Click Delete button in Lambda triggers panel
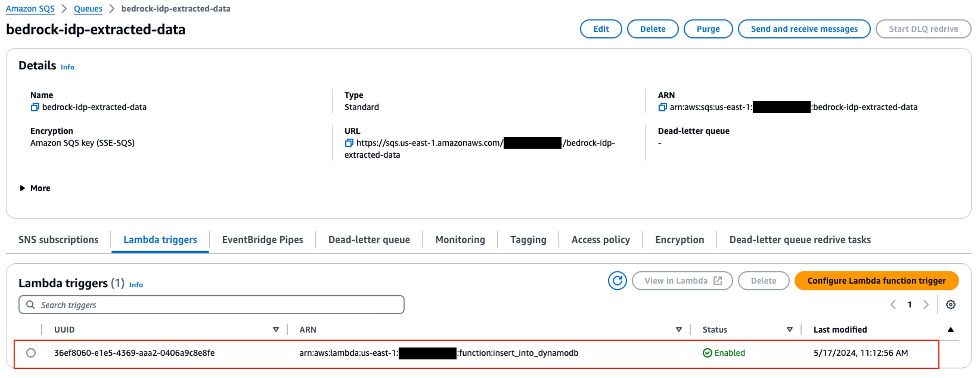Image resolution: width=980 pixels, height=378 pixels. 764,281
